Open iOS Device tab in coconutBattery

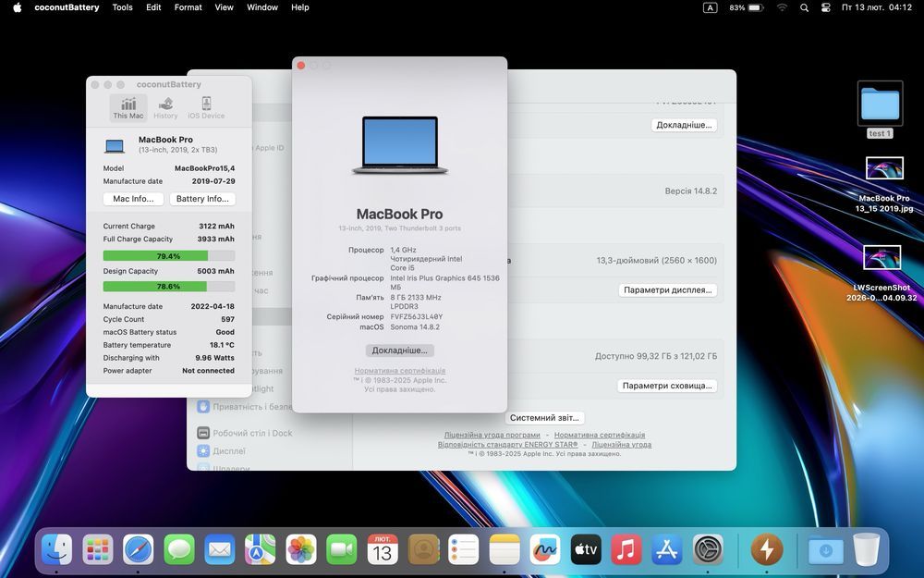[206, 108]
